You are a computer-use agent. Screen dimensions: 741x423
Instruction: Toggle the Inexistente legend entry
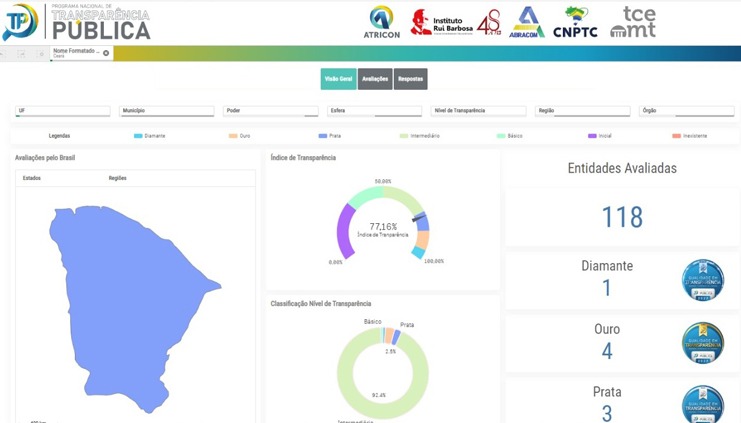point(690,136)
